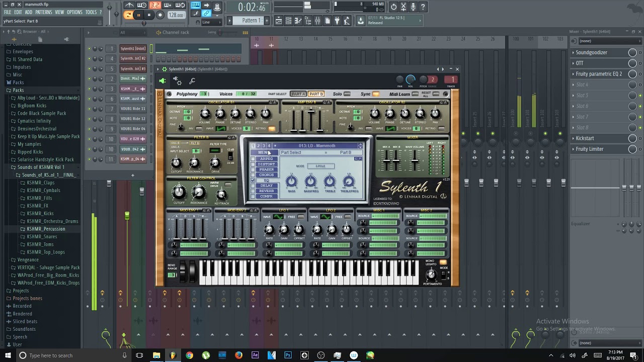Open the Soundgoodizer mixer slot
The image size is (644, 362).
click(x=591, y=52)
